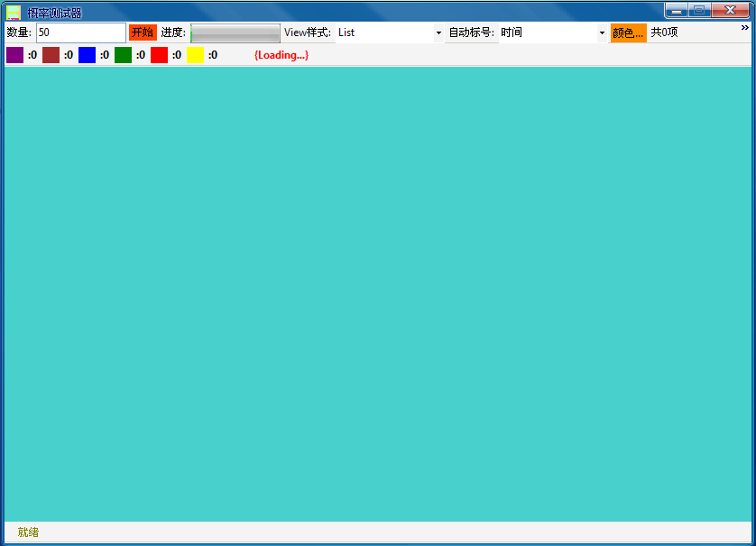Maximize the 概率测试器 window
Image resolution: width=756 pixels, height=546 pixels.
699,10
